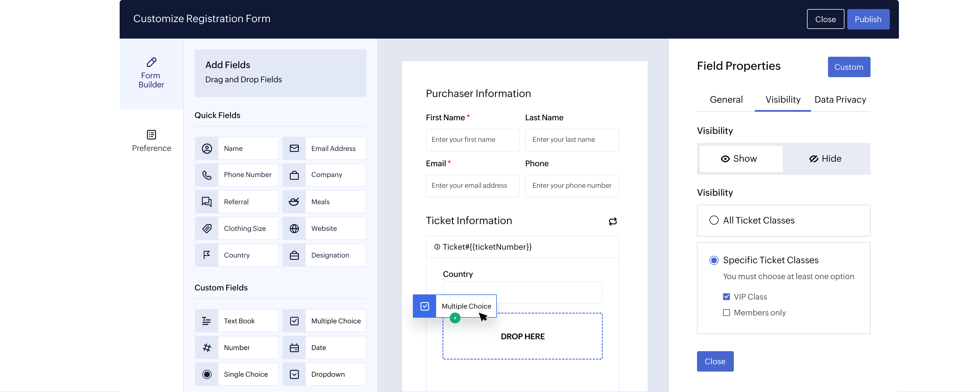980x392 pixels.
Task: Select the Phone Number handset icon
Action: coord(206,175)
